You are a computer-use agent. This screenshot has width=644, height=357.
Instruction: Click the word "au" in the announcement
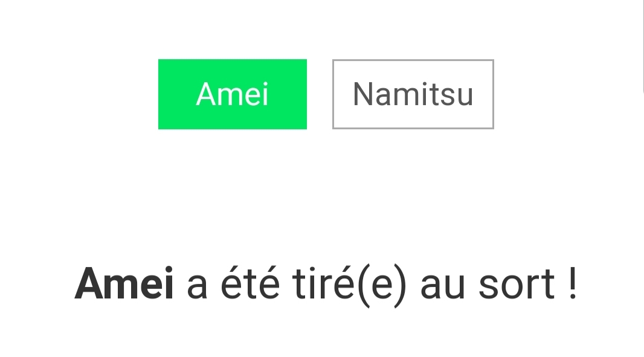tap(442, 285)
